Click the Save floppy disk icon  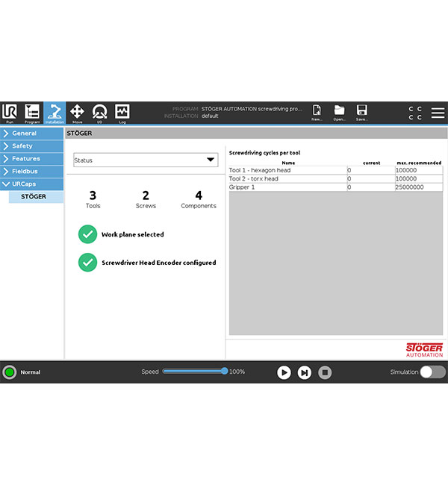tap(361, 110)
